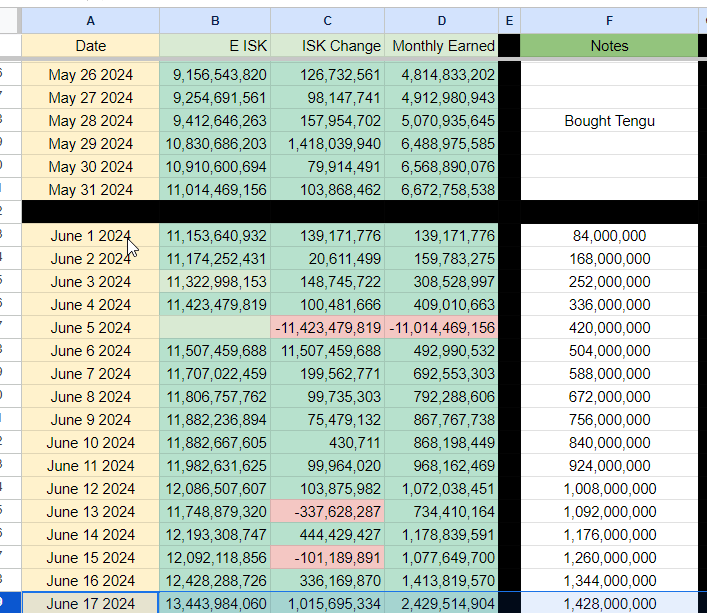Select the Bought Tengu note cell
The width and height of the screenshot is (707, 613).
tap(609, 121)
